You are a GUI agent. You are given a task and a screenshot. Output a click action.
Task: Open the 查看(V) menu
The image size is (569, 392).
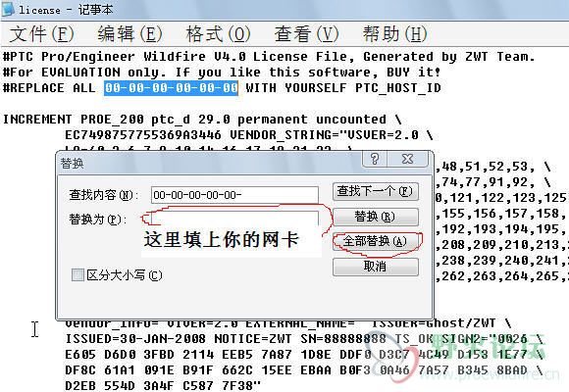[x=307, y=34]
